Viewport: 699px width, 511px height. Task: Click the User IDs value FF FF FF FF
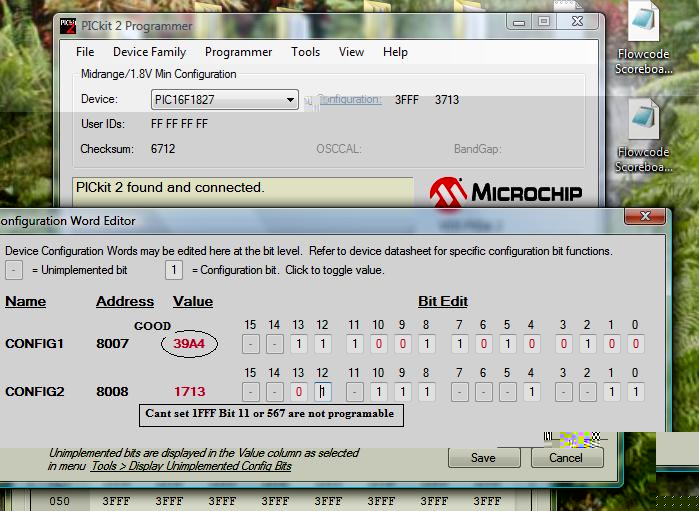coord(179,124)
